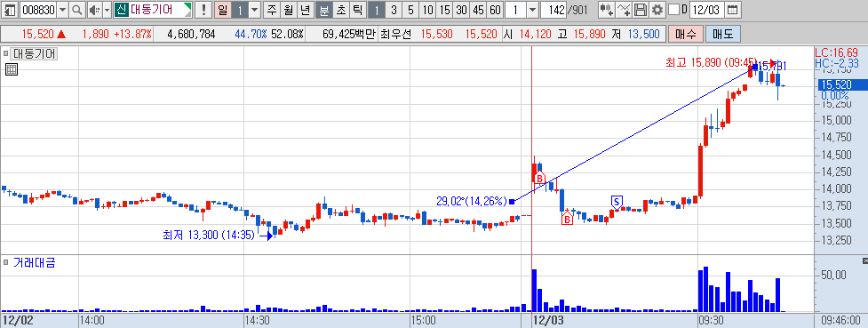
Task: Click the 09:46:00 time at bottom right
Action: [x=840, y=320]
